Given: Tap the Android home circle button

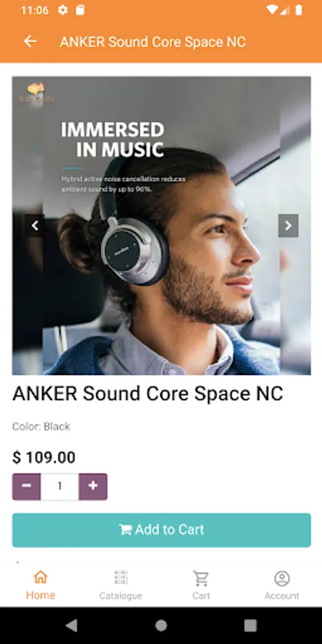Looking at the screenshot, I should 161,625.
